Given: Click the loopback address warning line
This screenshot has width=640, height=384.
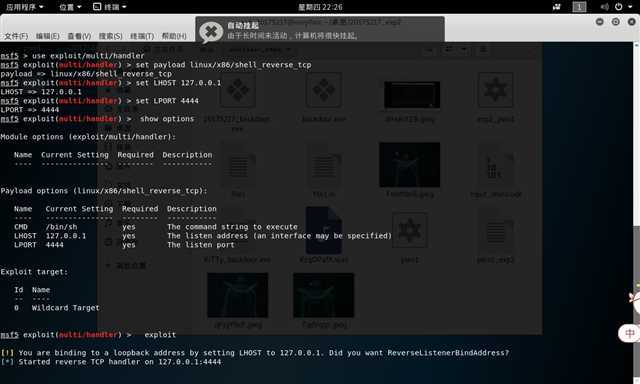Looking at the screenshot, I should [255, 352].
